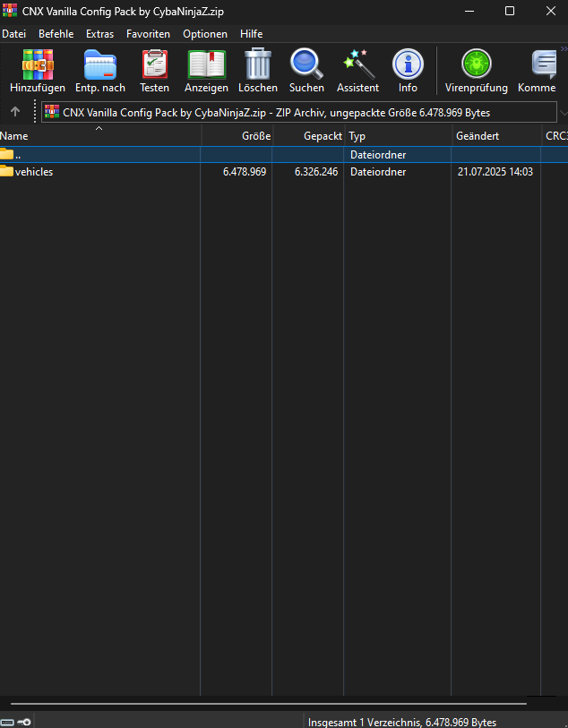This screenshot has height=728, width=568.
Task: Click the status text Insgesamt 1 Verzeichnis
Action: (401, 723)
